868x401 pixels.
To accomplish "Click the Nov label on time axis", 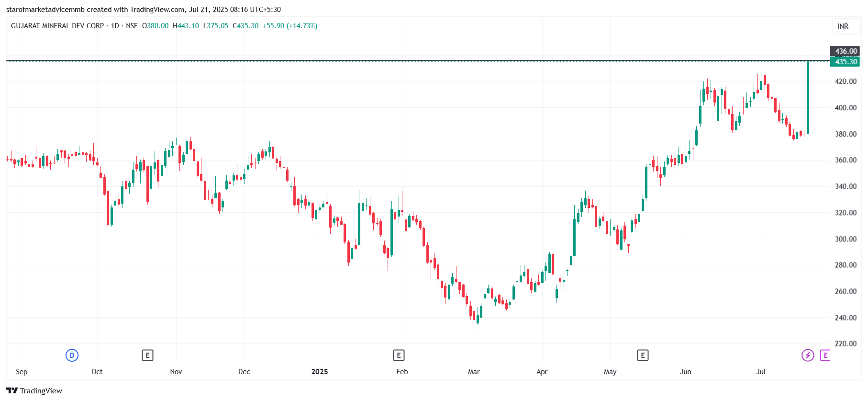I will (x=176, y=372).
